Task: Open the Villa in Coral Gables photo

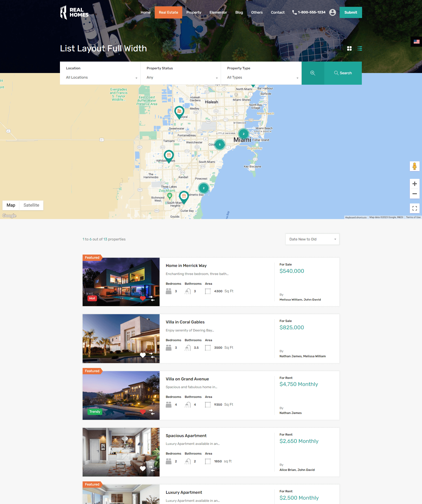Action: 121,339
